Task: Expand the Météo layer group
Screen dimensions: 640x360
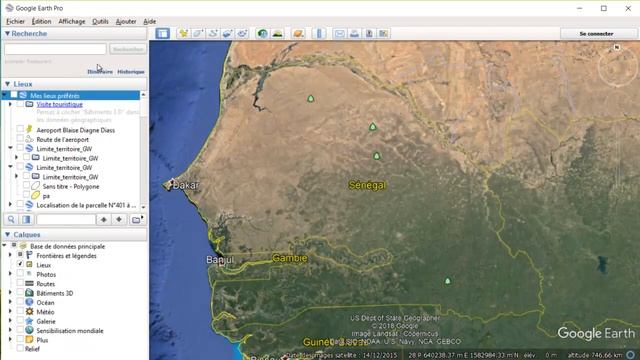Action: point(10,311)
